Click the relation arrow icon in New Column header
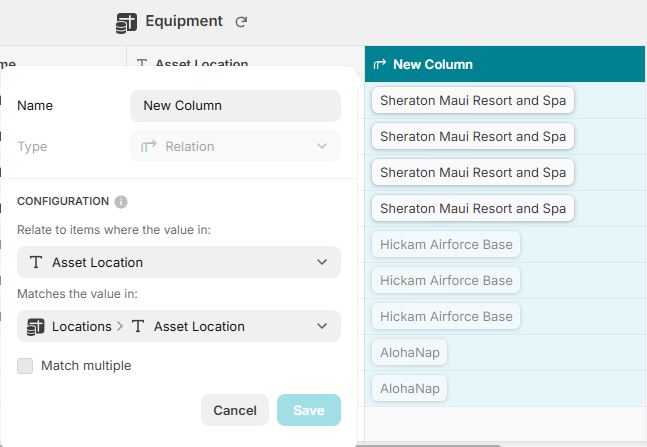 (x=380, y=64)
